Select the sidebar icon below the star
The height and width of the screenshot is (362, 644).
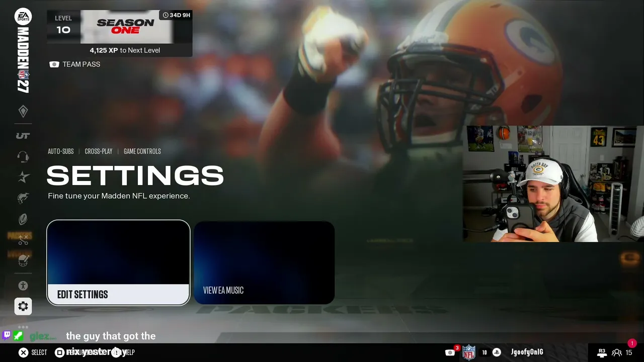tap(23, 198)
